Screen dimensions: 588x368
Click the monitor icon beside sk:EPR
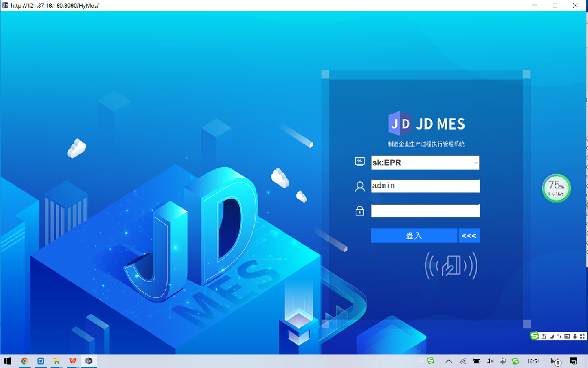(360, 162)
